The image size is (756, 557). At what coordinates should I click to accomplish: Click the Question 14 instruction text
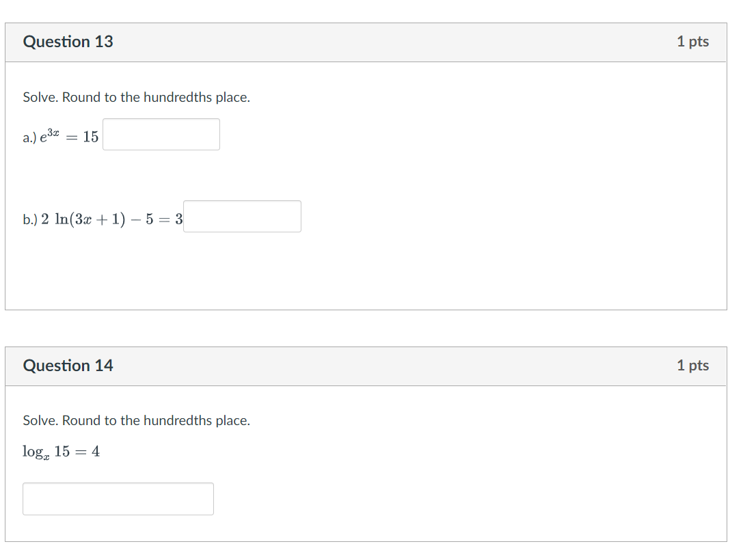tap(137, 420)
